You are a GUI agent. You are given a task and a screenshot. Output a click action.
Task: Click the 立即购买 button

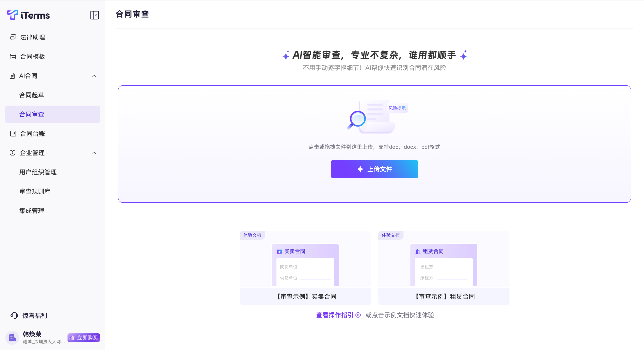pos(84,338)
